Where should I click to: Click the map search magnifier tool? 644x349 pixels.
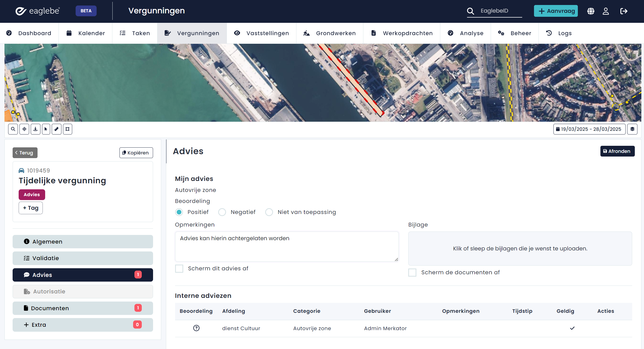13,129
